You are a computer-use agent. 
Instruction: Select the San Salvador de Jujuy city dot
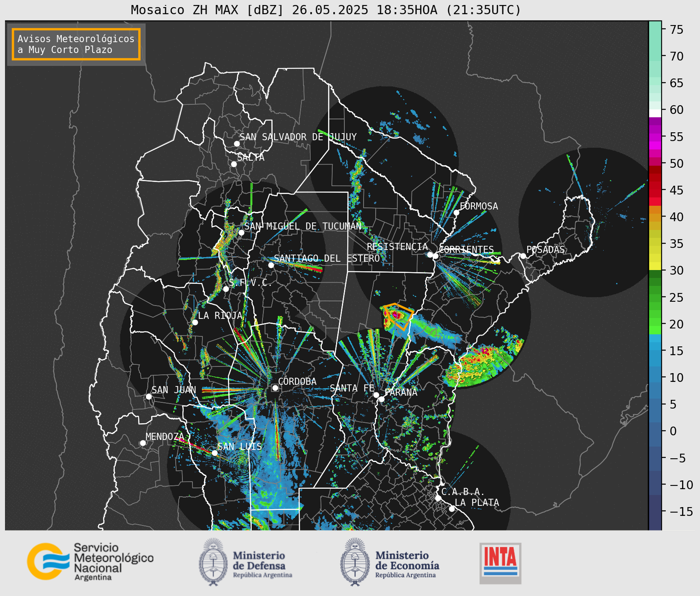(237, 144)
